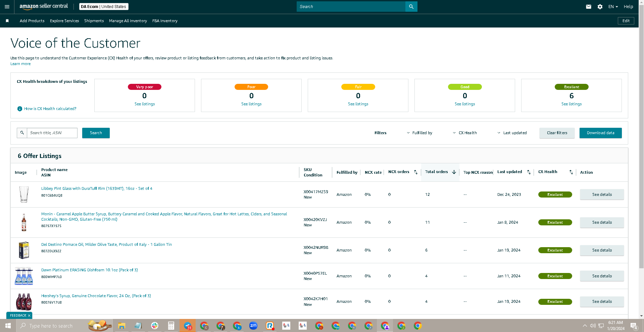Click the Edit button in navigation bar
This screenshot has width=644, height=332.
pyautogui.click(x=626, y=21)
